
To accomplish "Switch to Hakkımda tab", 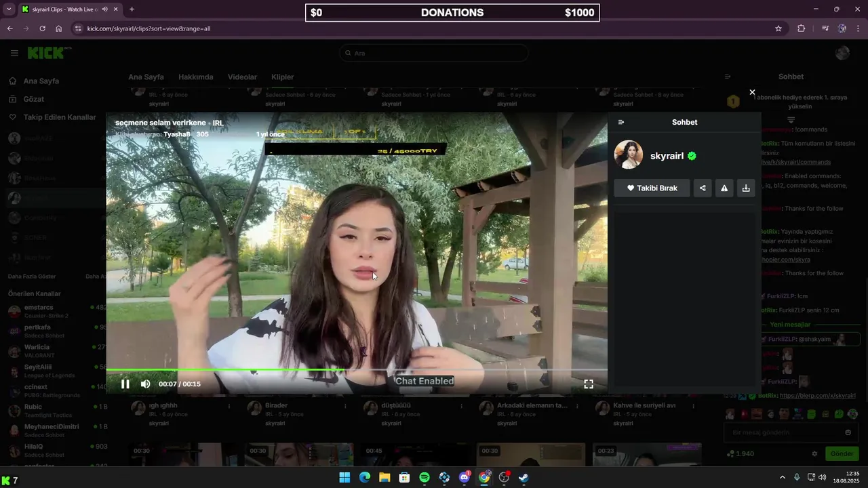I will coord(196,77).
